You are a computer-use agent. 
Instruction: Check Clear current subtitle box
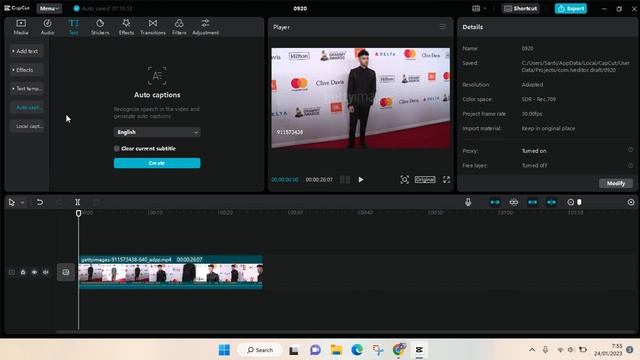click(x=117, y=149)
